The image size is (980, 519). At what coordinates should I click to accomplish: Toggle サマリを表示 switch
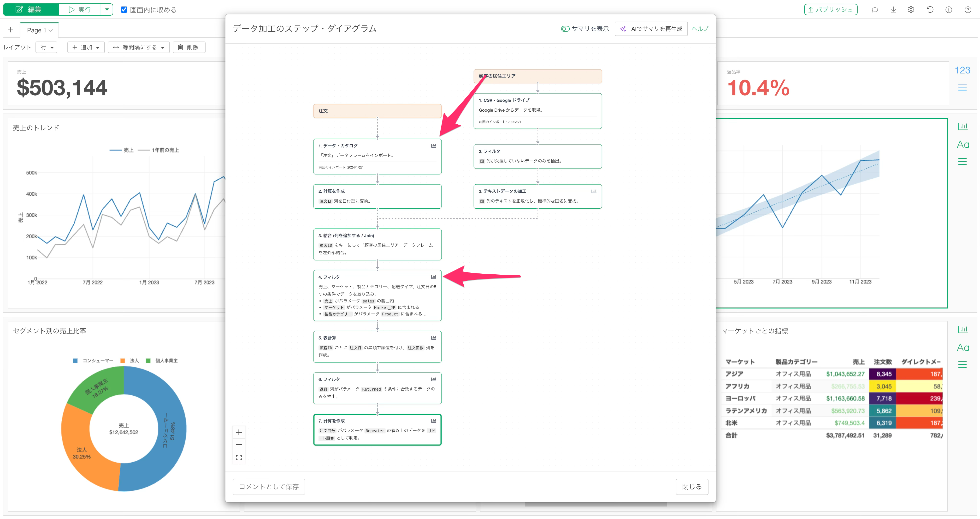[565, 29]
